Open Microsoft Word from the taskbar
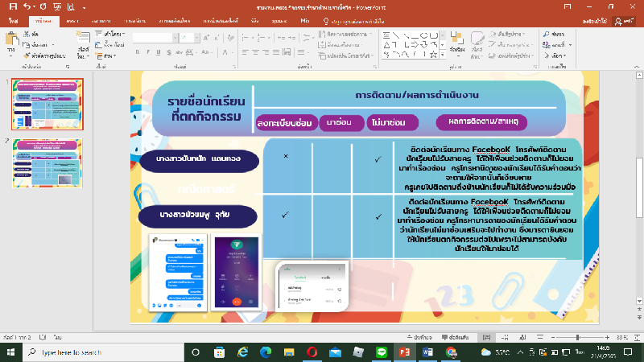The width and height of the screenshot is (644, 362). (427, 352)
